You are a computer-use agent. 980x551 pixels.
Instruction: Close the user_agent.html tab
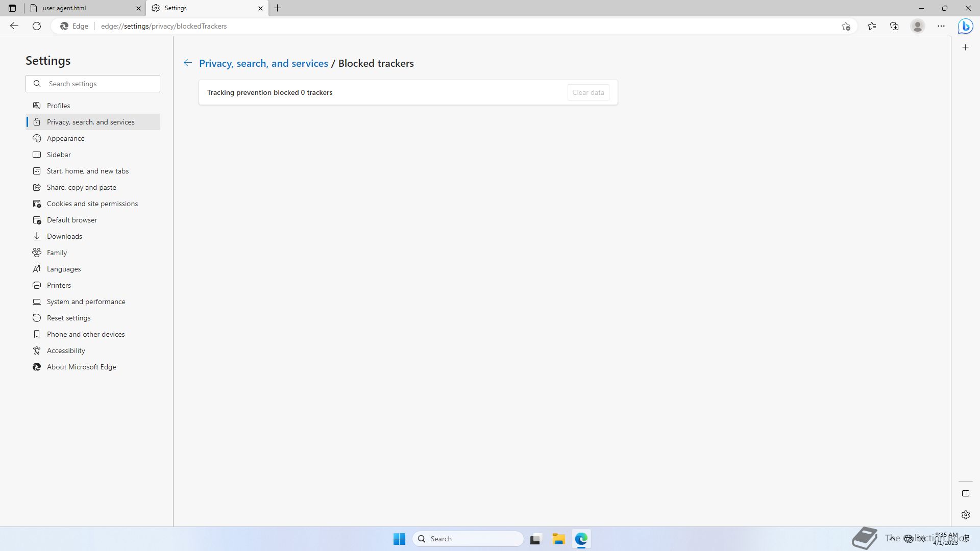pyautogui.click(x=138, y=8)
